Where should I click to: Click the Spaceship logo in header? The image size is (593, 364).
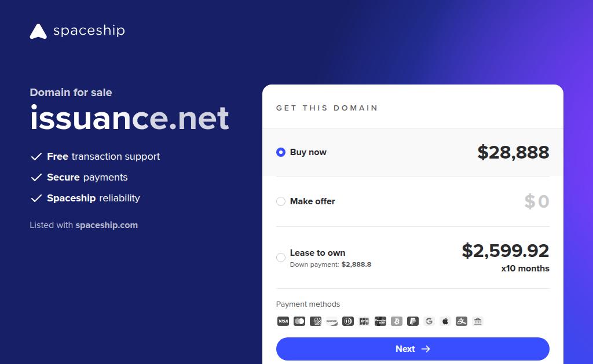tap(77, 31)
